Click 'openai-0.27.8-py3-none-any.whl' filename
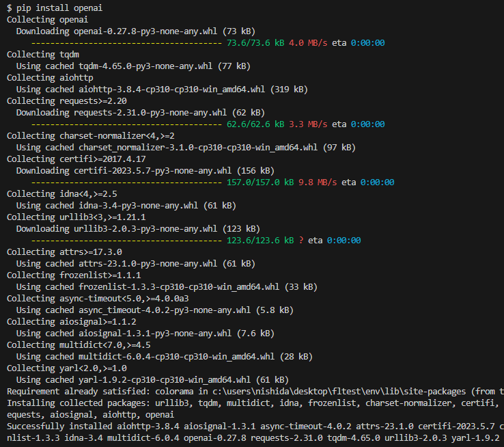 [x=145, y=31]
